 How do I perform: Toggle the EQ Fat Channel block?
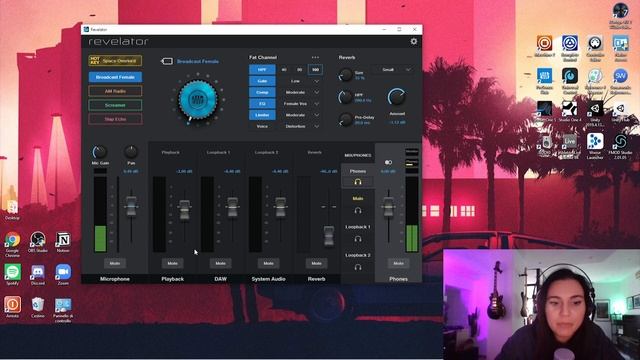pos(262,104)
